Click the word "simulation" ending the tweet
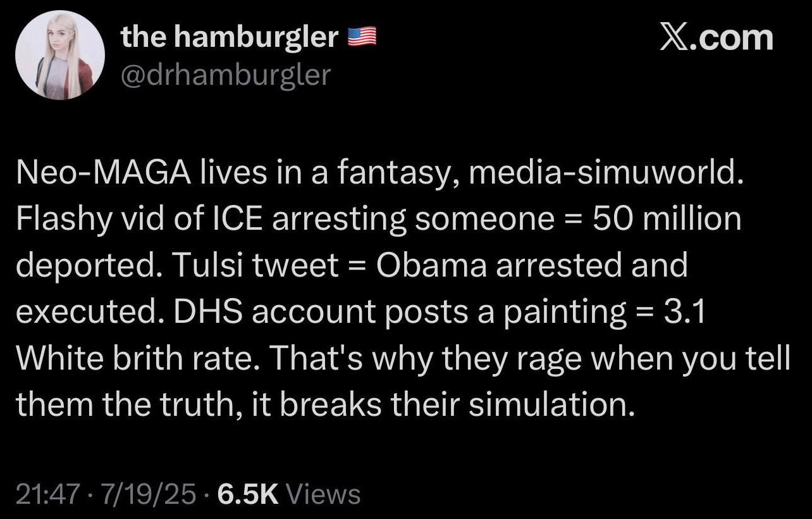 coord(551,404)
